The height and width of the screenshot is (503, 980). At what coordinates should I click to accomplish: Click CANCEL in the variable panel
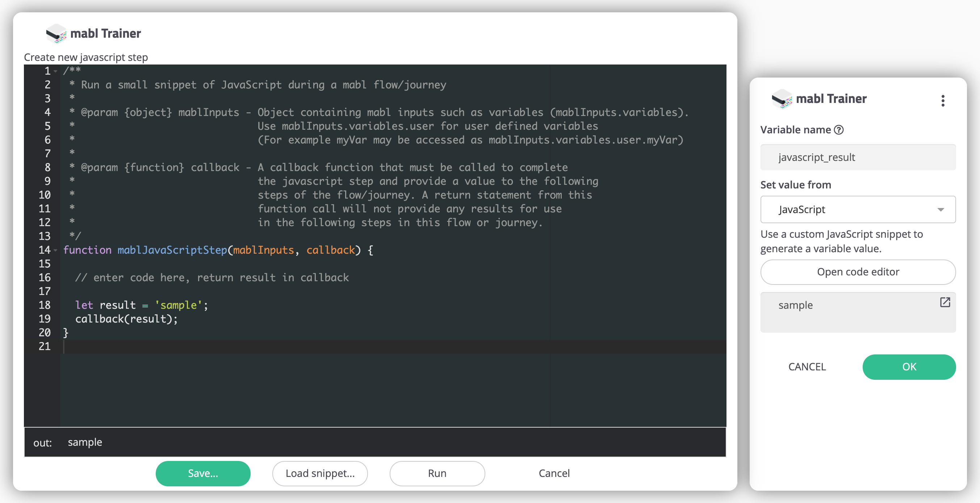(807, 367)
